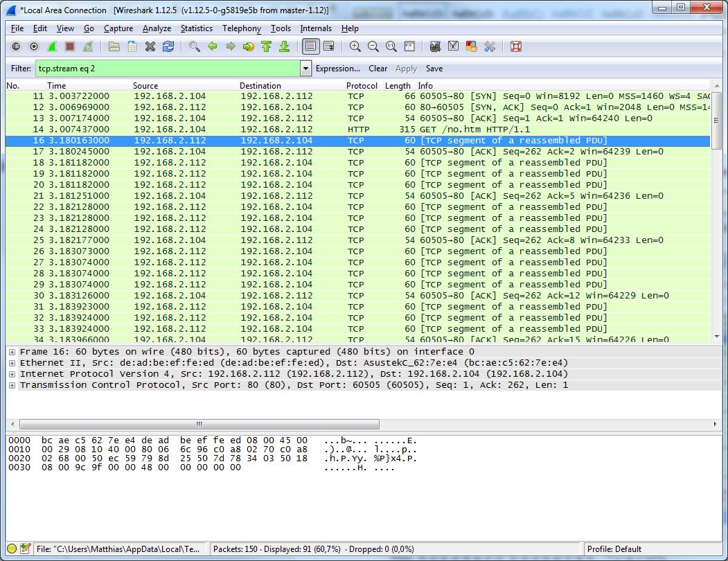
Task: Clear the display filter
Action: [378, 69]
